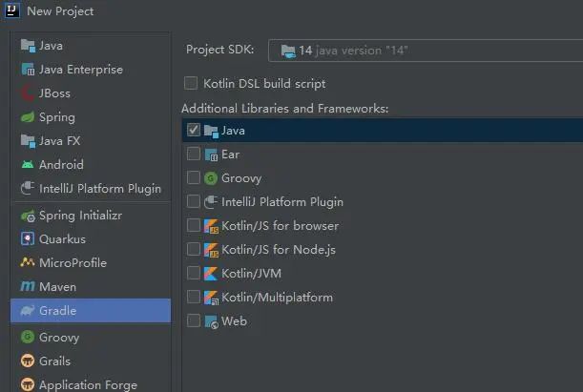583x392 pixels.
Task: Click the IntelliJ IDEA logo in title bar
Action: coord(11,10)
